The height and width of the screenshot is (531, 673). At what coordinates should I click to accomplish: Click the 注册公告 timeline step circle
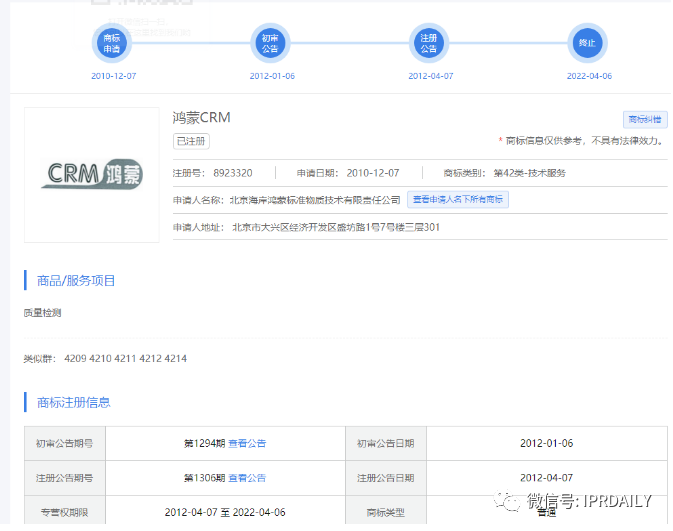point(429,43)
